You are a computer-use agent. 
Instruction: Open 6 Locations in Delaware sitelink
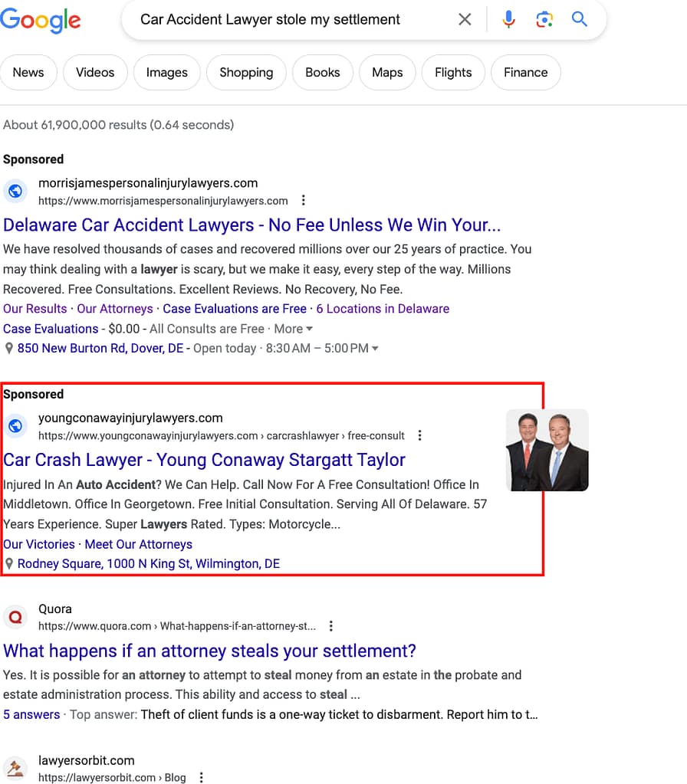pyautogui.click(x=383, y=309)
